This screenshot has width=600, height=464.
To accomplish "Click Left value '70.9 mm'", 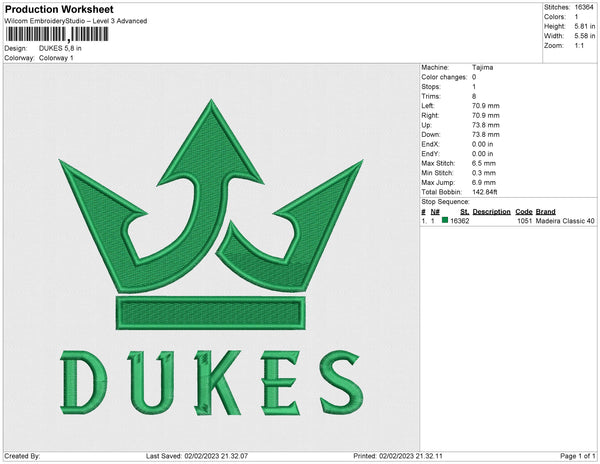I will [486, 106].
